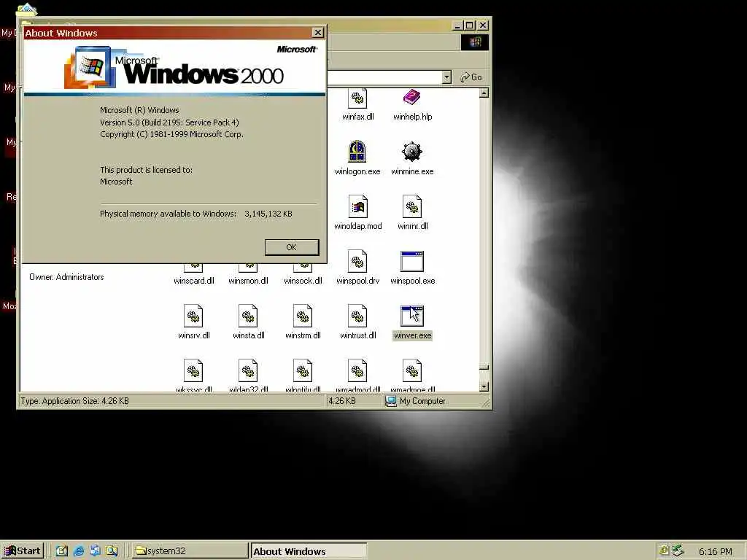
Task: Select the winsta.dll file icon
Action: point(248,316)
